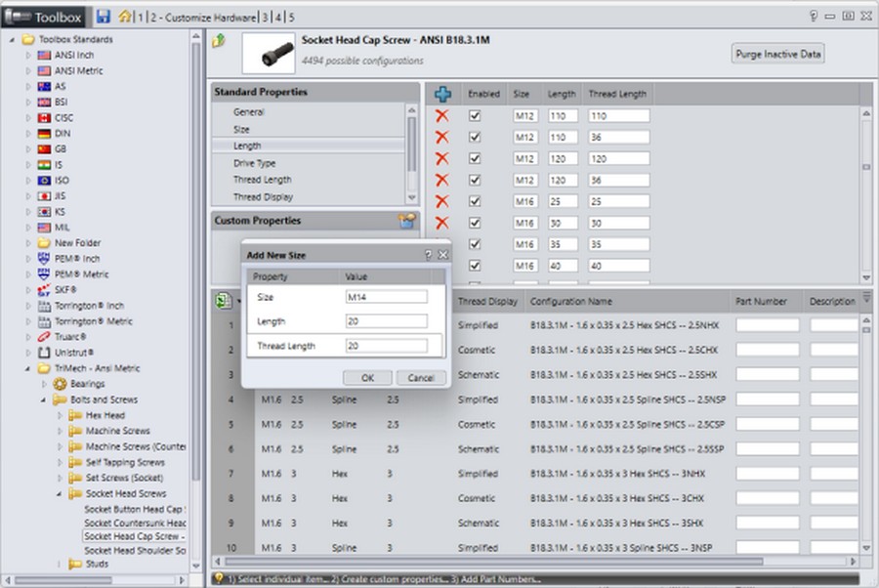Go to Toolbox home icon
This screenshot has height=588, width=879.
click(124, 17)
